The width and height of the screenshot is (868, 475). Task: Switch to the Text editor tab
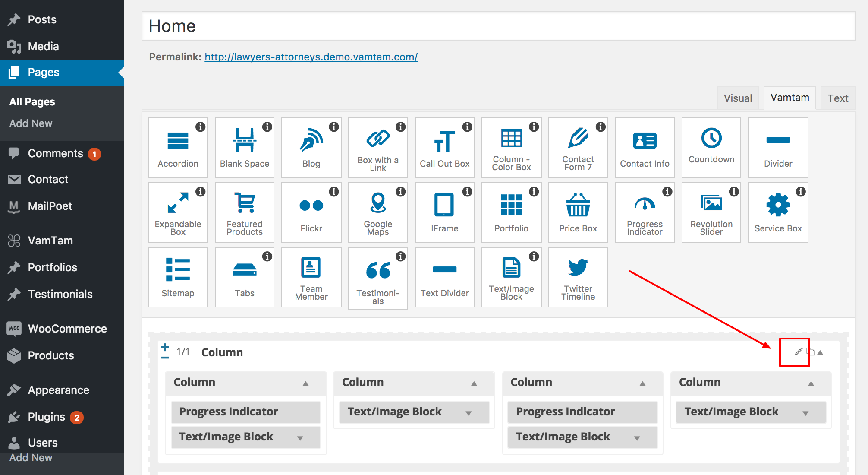[x=838, y=98]
